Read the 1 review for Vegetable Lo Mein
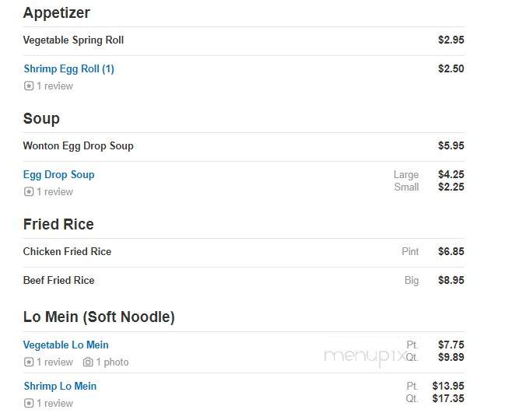 pyautogui.click(x=54, y=362)
